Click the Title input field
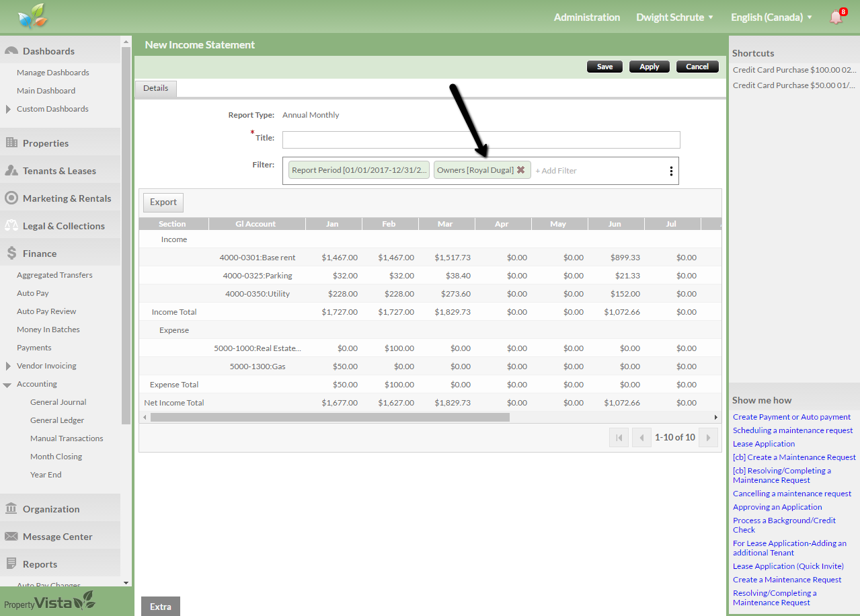The width and height of the screenshot is (860, 616). (481, 140)
